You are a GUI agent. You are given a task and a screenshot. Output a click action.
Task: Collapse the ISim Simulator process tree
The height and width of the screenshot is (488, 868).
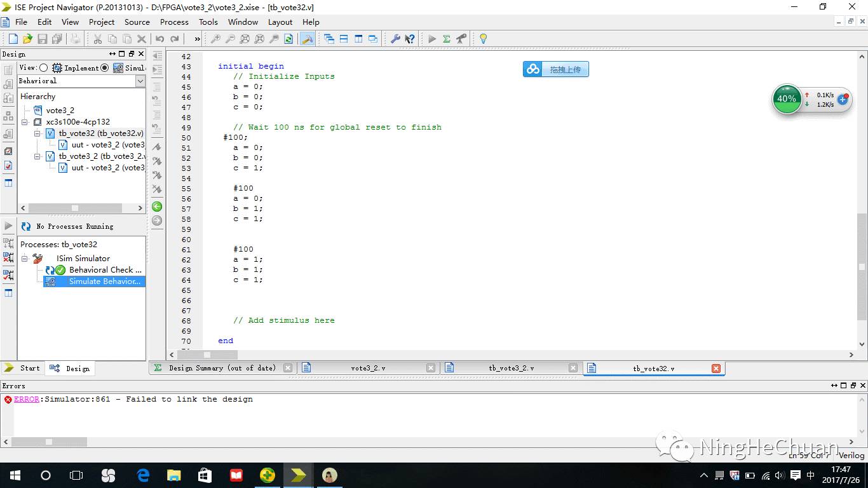click(x=25, y=259)
